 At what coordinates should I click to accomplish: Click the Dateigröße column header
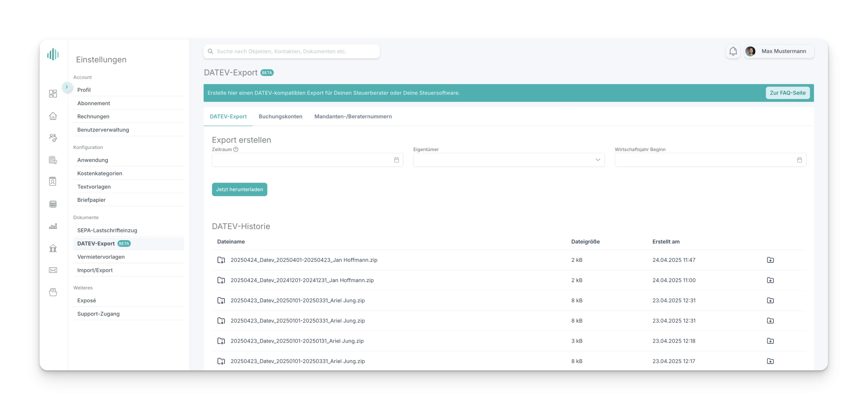coord(585,241)
